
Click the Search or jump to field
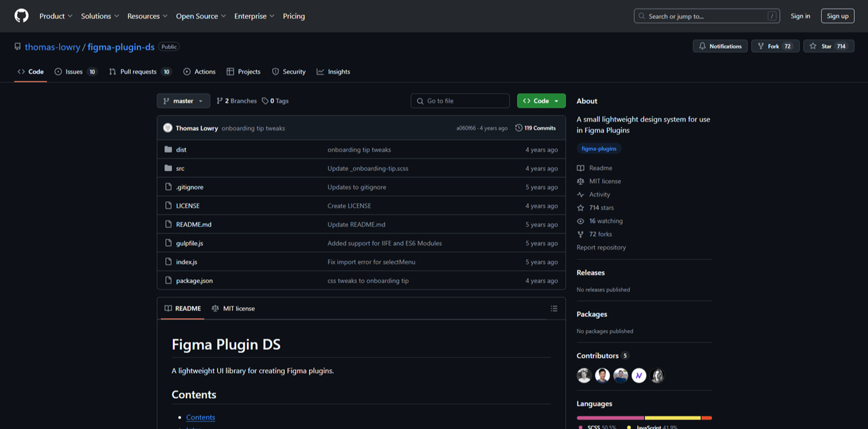click(706, 16)
